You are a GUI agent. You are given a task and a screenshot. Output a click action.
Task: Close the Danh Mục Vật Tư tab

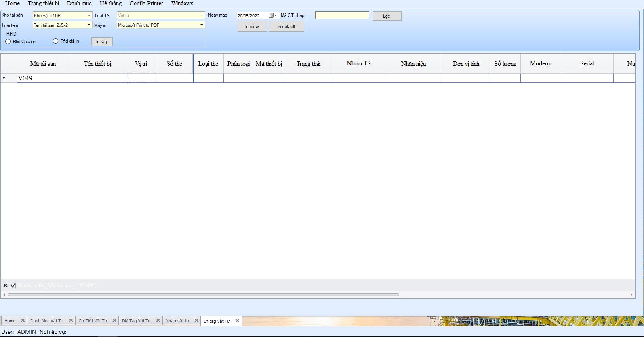71,320
